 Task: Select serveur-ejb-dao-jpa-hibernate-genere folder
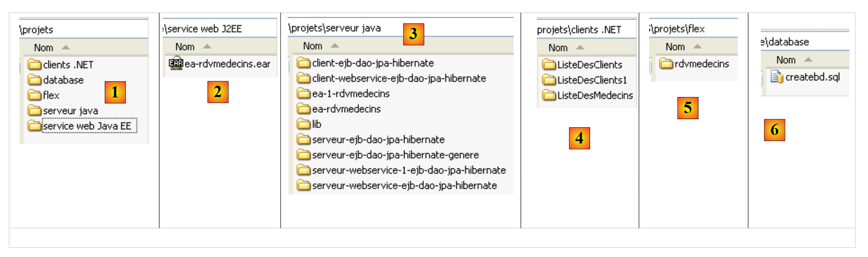(395, 155)
